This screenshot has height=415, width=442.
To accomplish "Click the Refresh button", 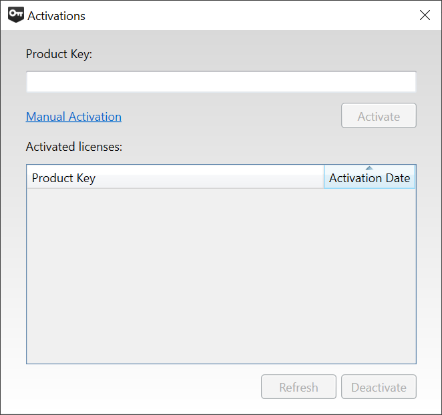I will coord(299,387).
